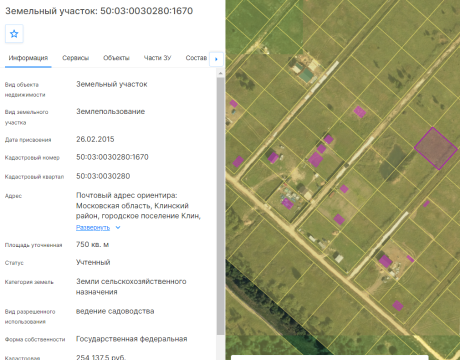Click the green-roofed building on map

pyautogui.click(x=306, y=75)
